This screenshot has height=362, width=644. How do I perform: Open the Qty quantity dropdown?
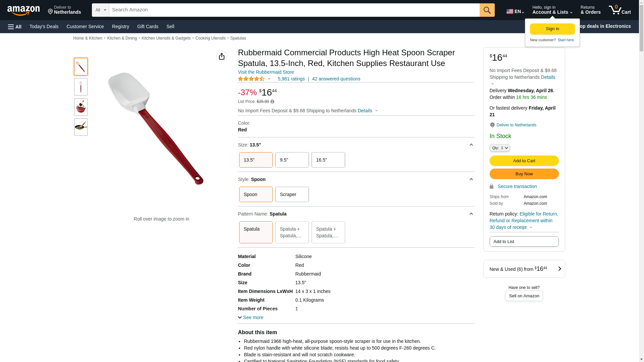(500, 148)
